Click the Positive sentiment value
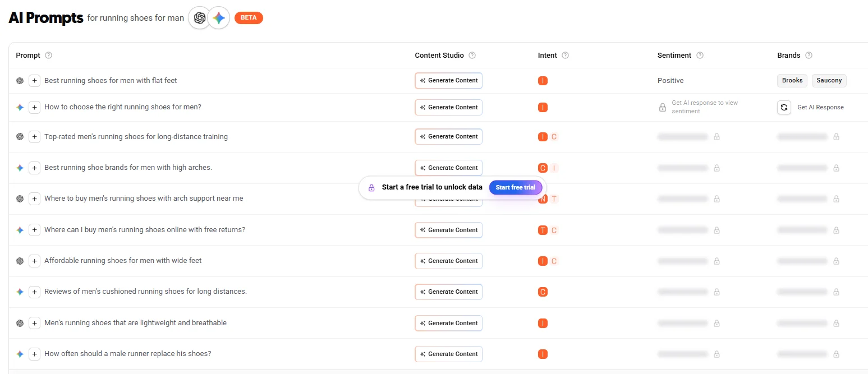This screenshot has height=374, width=868. click(670, 81)
